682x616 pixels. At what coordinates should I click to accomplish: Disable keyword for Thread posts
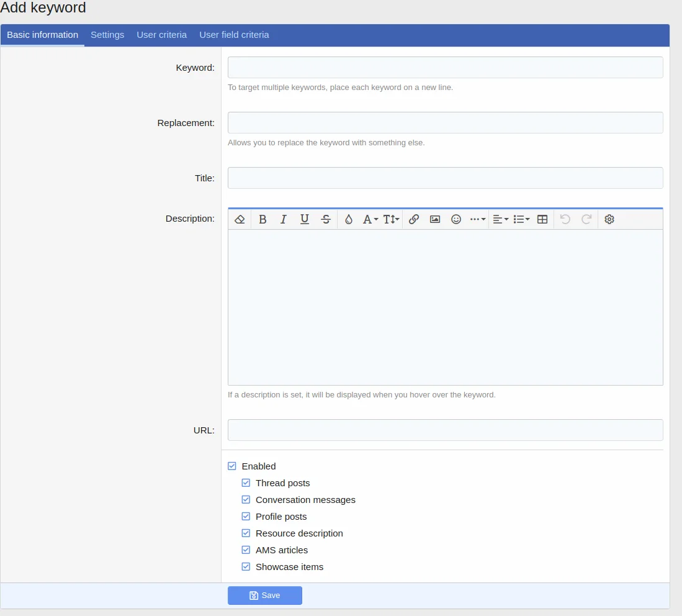tap(246, 483)
